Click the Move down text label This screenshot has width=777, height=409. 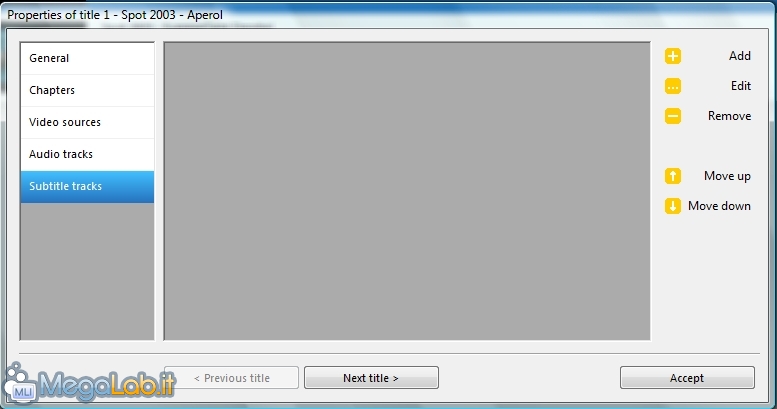pos(719,206)
